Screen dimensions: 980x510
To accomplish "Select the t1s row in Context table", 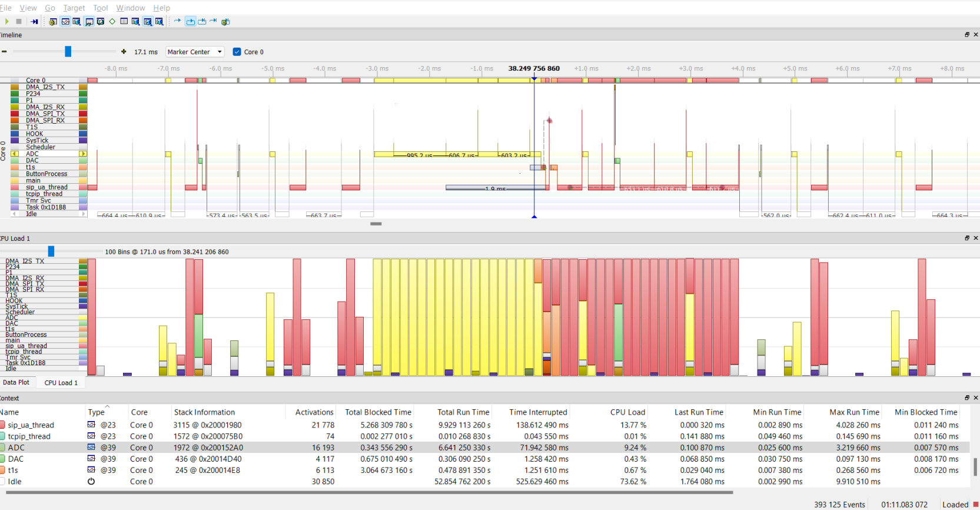I will click(484, 470).
